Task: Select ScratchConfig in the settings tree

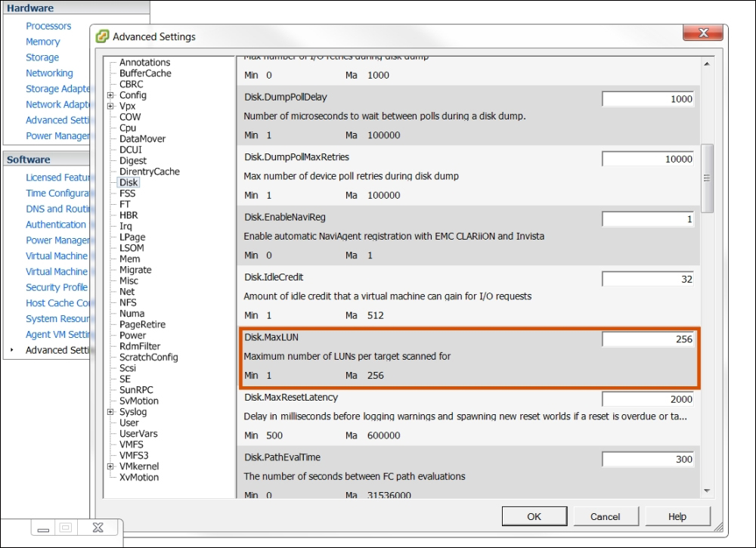Action: click(x=148, y=358)
